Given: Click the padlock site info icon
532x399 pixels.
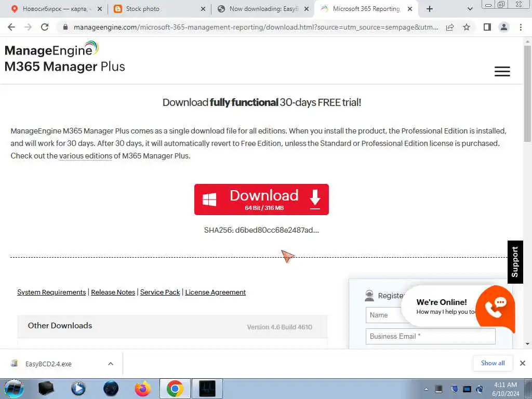Looking at the screenshot, I should tap(65, 27).
